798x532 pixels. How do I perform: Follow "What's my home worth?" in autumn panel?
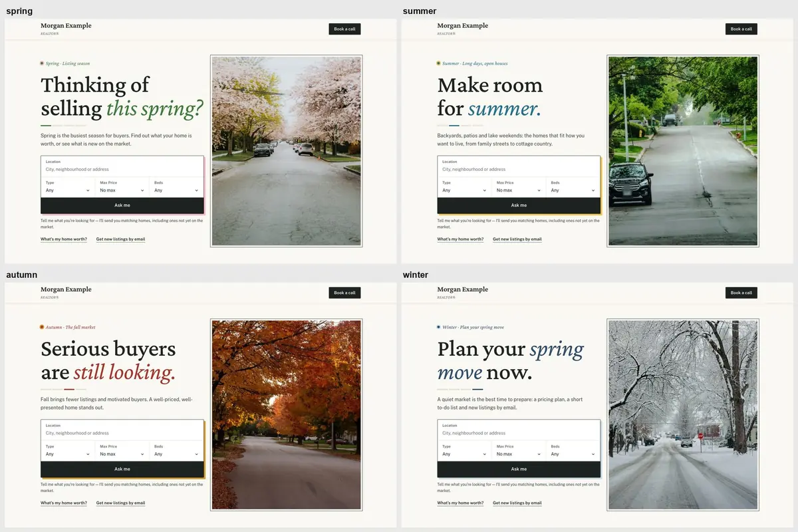click(x=64, y=503)
